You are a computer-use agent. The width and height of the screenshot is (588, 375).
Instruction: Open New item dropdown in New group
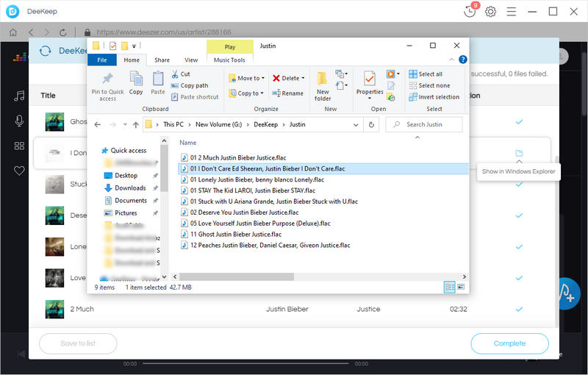tap(341, 74)
